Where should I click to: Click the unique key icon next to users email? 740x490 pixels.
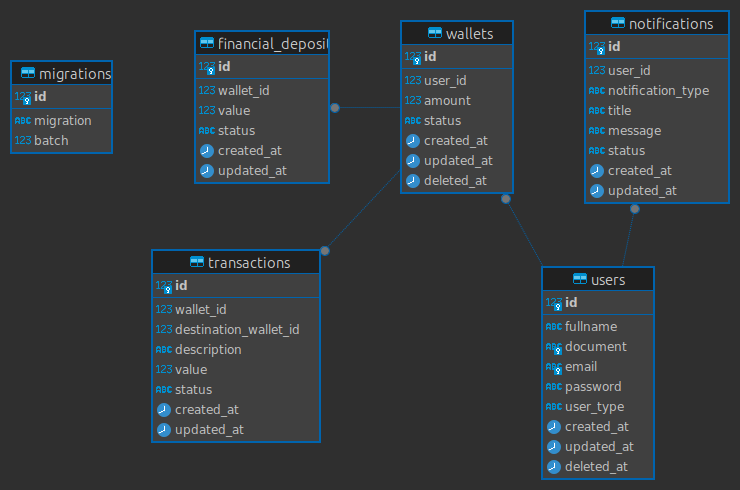pos(554,367)
